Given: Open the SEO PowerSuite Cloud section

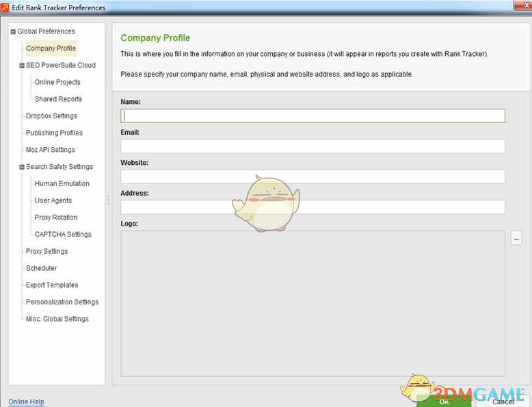Looking at the screenshot, I should point(61,65).
